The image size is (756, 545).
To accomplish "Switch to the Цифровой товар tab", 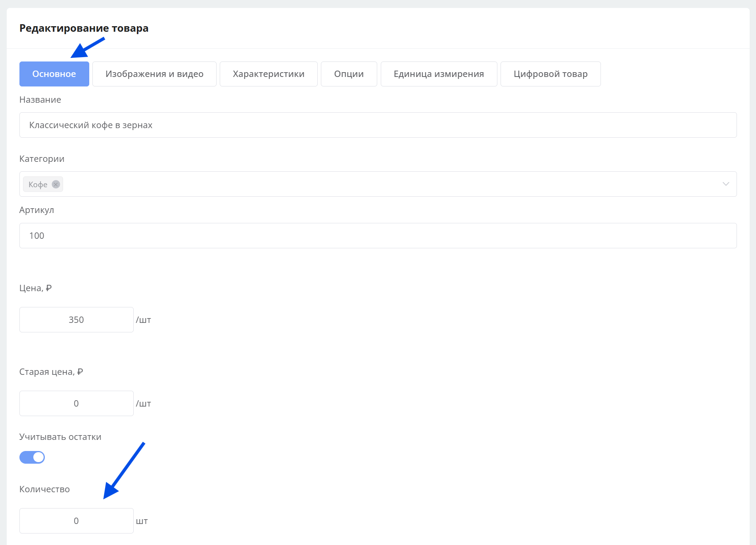I will tap(550, 74).
